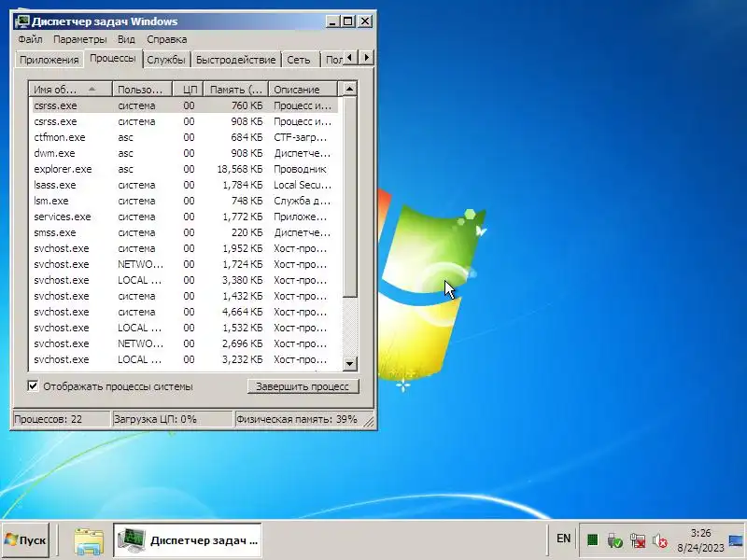Select the lsm.exe process row
Screen dimensions: 747x560
click(185, 201)
